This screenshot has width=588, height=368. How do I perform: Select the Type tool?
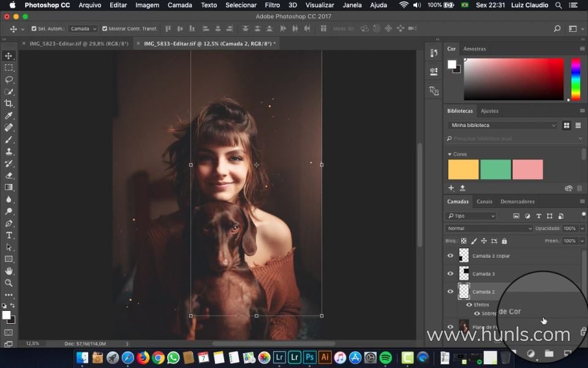[x=9, y=235]
